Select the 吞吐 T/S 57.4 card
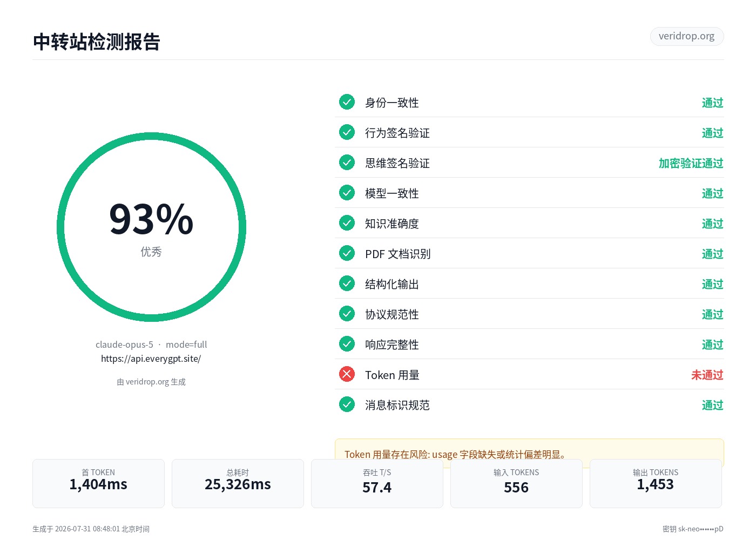 [x=377, y=483]
